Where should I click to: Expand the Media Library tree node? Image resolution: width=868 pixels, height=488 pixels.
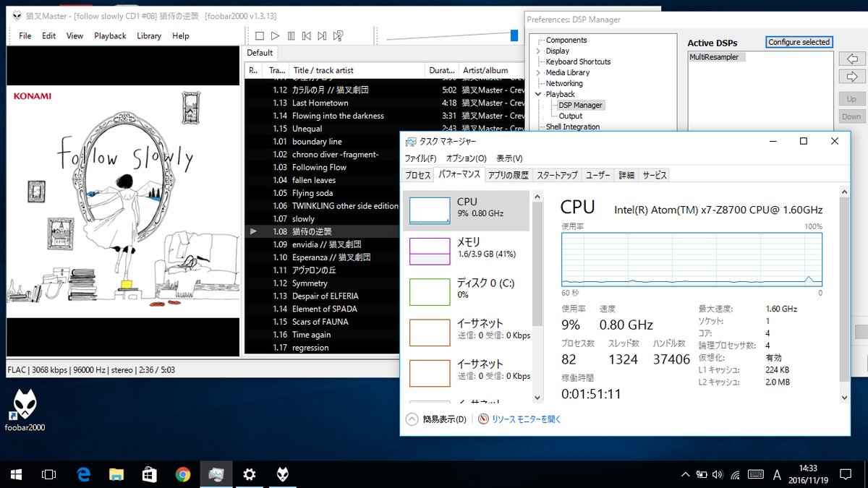click(538, 73)
